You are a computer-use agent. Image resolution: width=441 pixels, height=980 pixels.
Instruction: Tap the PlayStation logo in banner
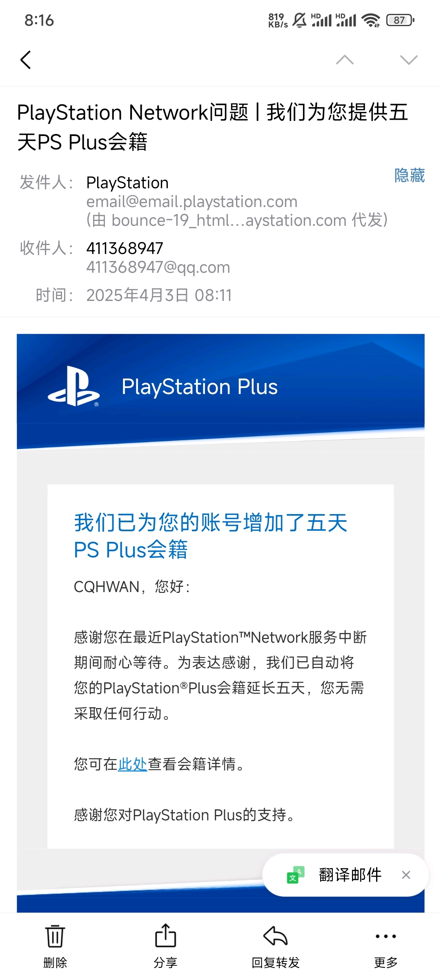74,386
